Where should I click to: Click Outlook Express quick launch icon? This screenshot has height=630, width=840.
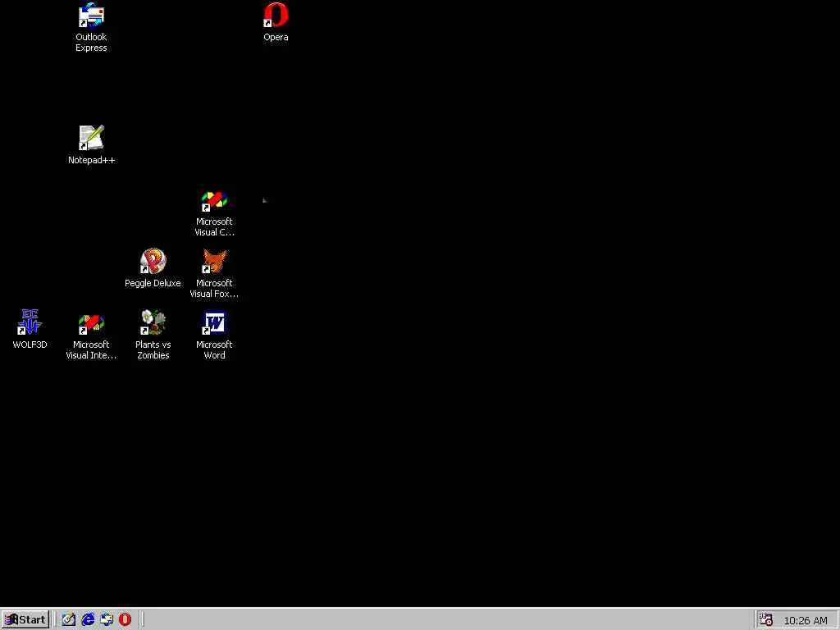click(x=107, y=620)
